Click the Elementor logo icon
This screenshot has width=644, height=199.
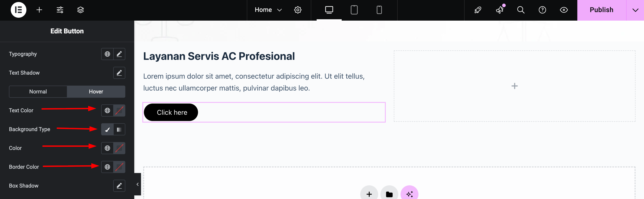19,10
